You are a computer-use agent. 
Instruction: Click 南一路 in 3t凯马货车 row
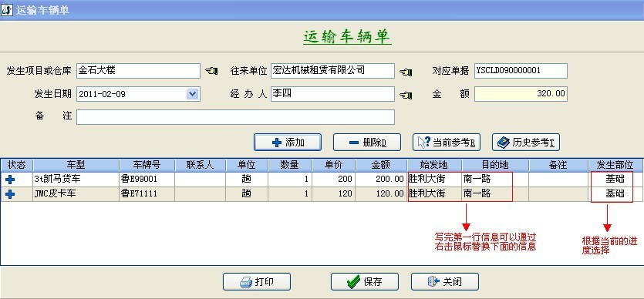(x=495, y=180)
